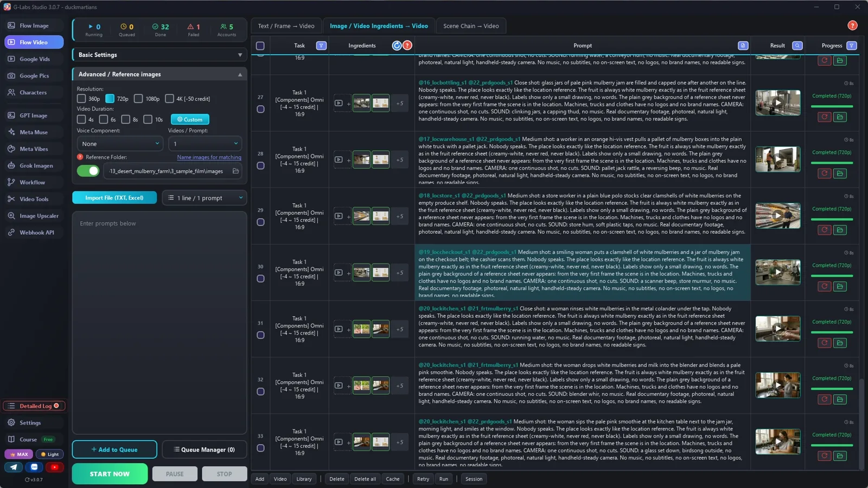Image resolution: width=868 pixels, height=488 pixels.
Task: Collapse Advanced / Reference images section
Action: point(159,74)
